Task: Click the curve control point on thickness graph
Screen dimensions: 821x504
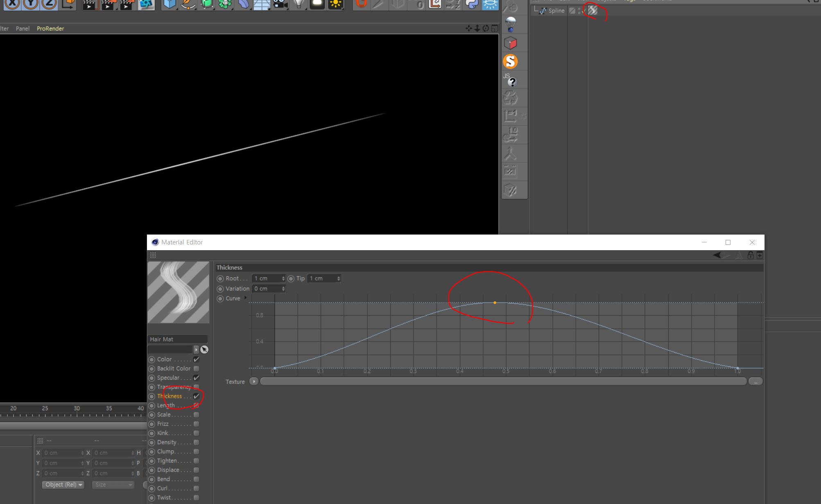Action: tap(494, 303)
